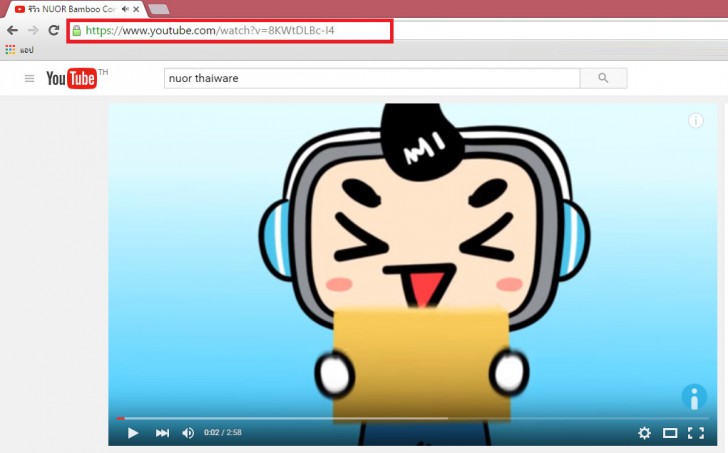Open video settings gear icon
This screenshot has height=453, width=728.
644,433
